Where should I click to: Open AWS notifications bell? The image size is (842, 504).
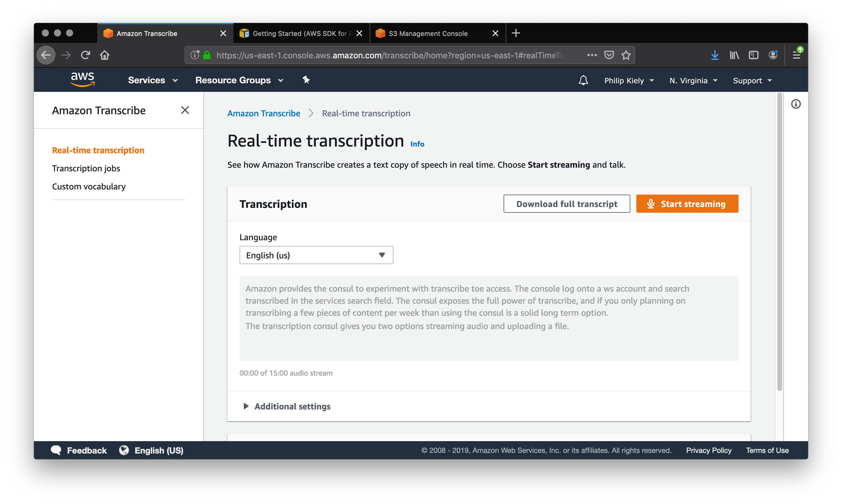pyautogui.click(x=583, y=80)
